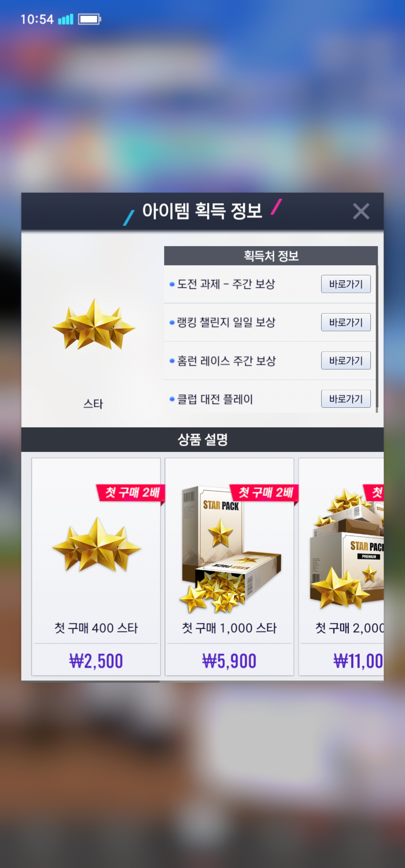Click the 획득처 정보 vertical scrollbar
The height and width of the screenshot is (868, 405).
[x=377, y=338]
